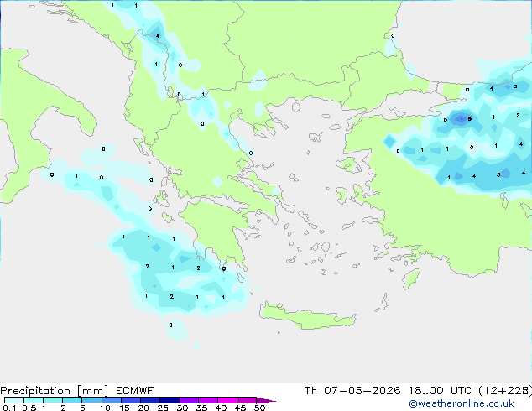
Task: Select the legend swatch between 45 and 50
Action: [x=247, y=400]
